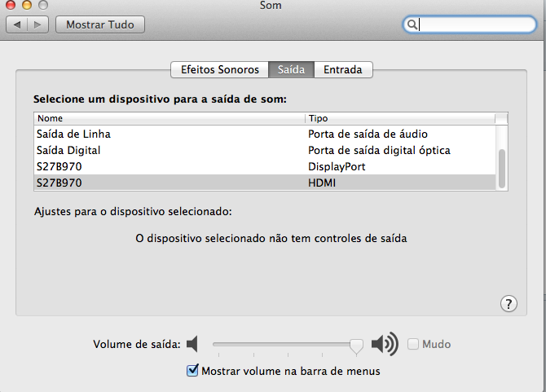Click the loud volume speaker icon
The image size is (546, 392).
pos(384,344)
